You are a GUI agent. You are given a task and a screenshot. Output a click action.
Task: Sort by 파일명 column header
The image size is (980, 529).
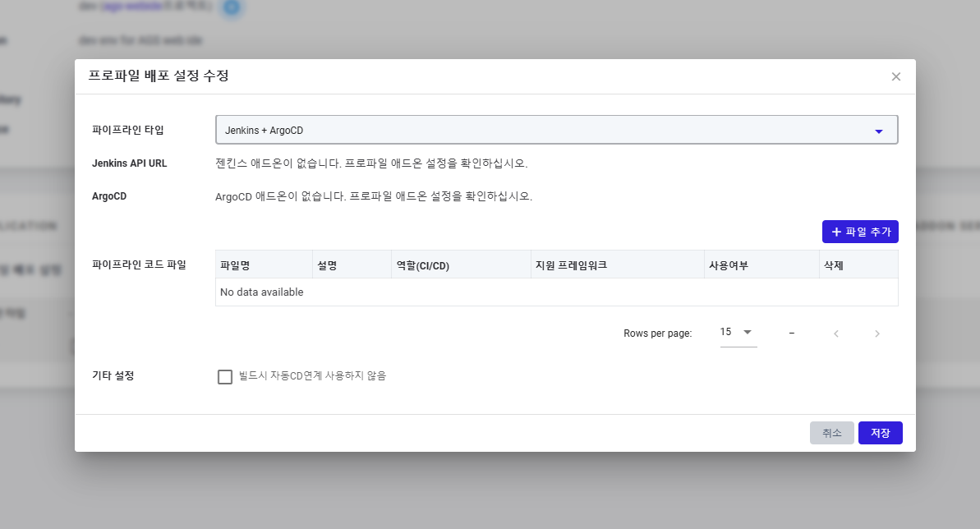click(x=264, y=264)
